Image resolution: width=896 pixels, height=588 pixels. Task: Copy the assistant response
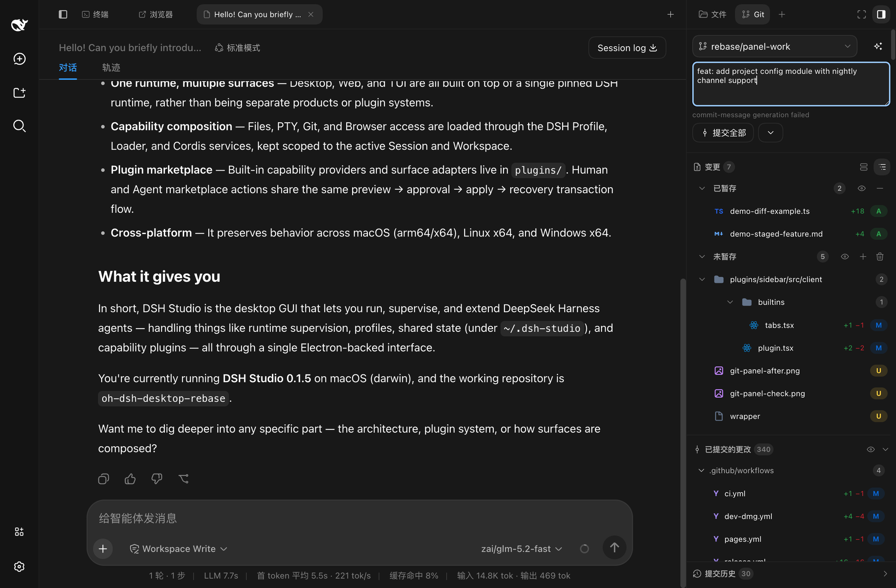(103, 479)
